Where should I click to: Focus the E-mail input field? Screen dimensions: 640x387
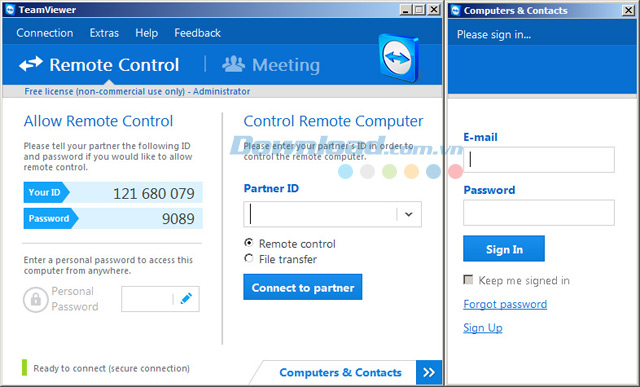click(x=539, y=160)
